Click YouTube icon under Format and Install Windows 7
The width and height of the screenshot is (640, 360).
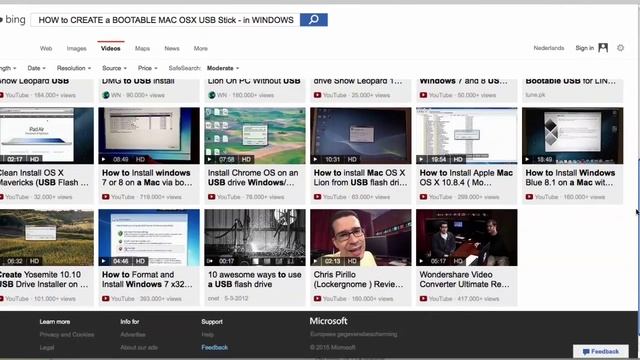tap(106, 299)
